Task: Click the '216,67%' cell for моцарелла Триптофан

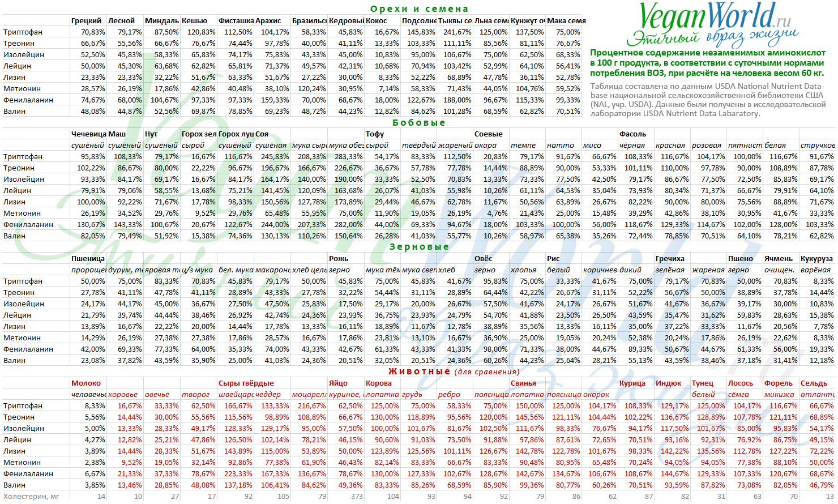Action: [312, 405]
